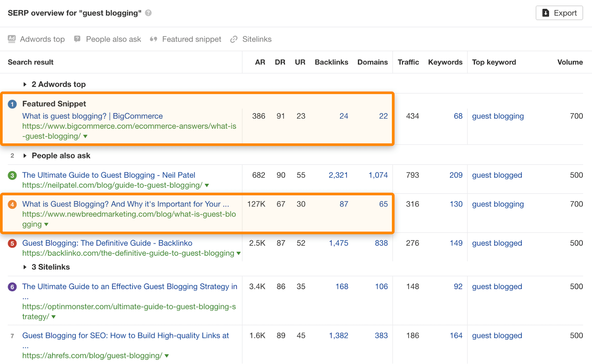The height and width of the screenshot is (364, 592).
Task: Click the Export button
Action: point(559,13)
